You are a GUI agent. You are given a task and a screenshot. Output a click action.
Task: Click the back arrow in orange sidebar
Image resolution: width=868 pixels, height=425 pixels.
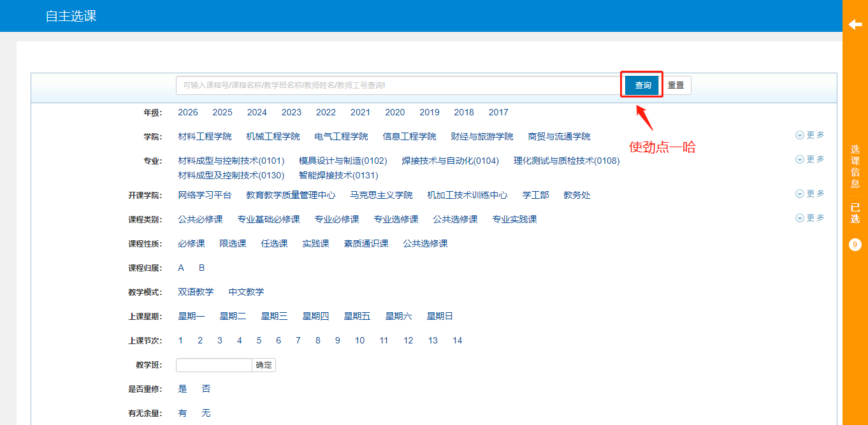tap(855, 24)
